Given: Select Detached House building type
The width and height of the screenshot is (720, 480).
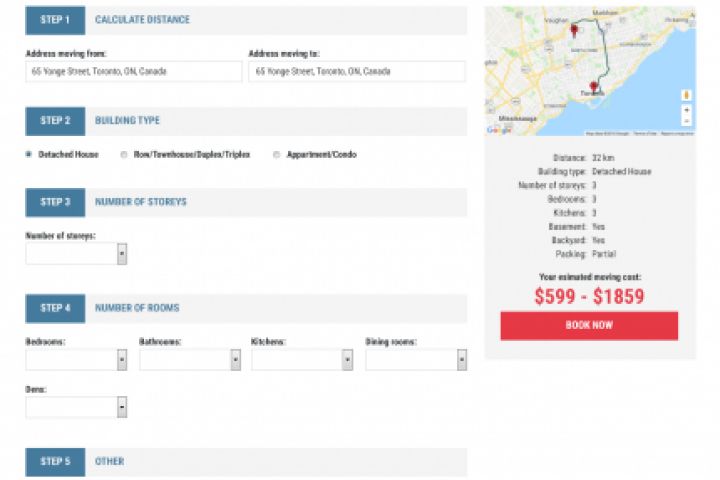Looking at the screenshot, I should 29,155.
